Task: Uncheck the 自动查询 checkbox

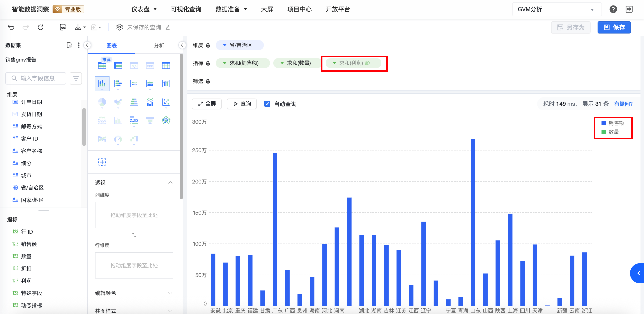Action: tap(267, 104)
